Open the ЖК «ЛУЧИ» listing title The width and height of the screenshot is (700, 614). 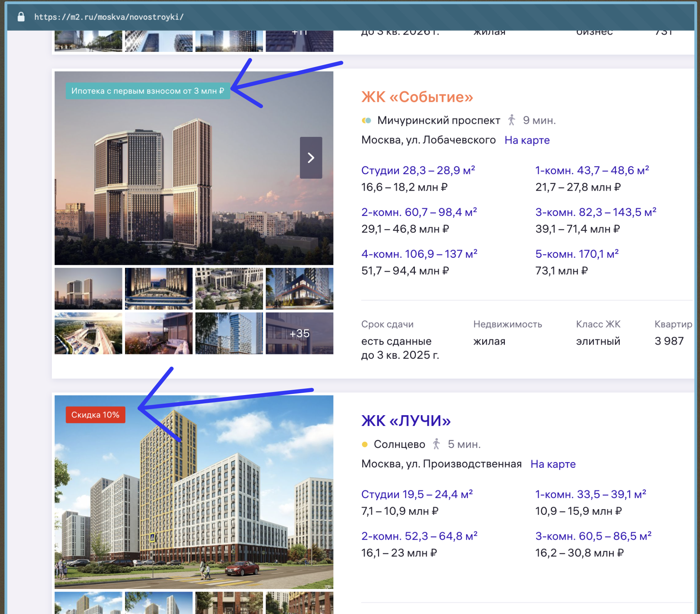pos(406,421)
